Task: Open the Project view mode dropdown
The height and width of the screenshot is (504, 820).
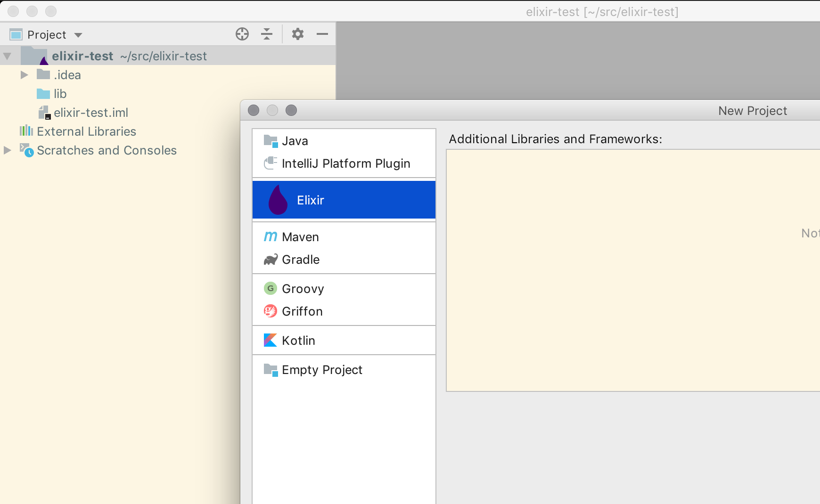Action: [x=78, y=34]
